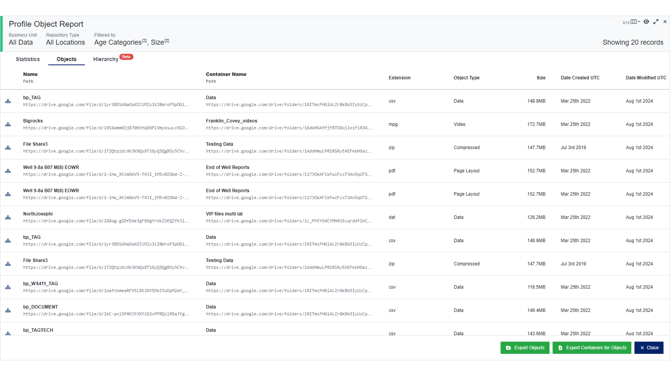The height and width of the screenshot is (376, 670).
Task: Sort by the Extension column header
Action: [x=400, y=78]
